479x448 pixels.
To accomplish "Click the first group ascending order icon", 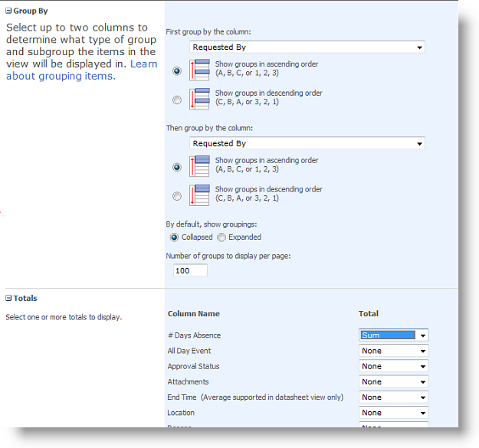I will coord(199,70).
